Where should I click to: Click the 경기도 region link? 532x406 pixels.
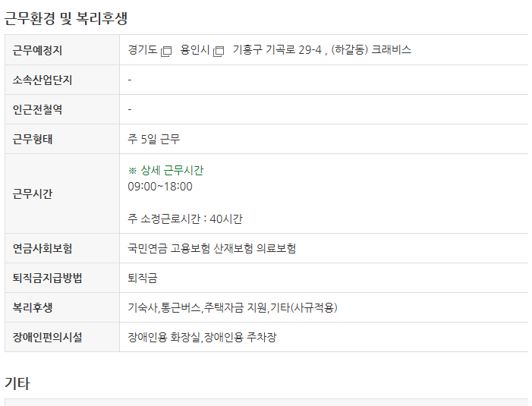tap(143, 50)
